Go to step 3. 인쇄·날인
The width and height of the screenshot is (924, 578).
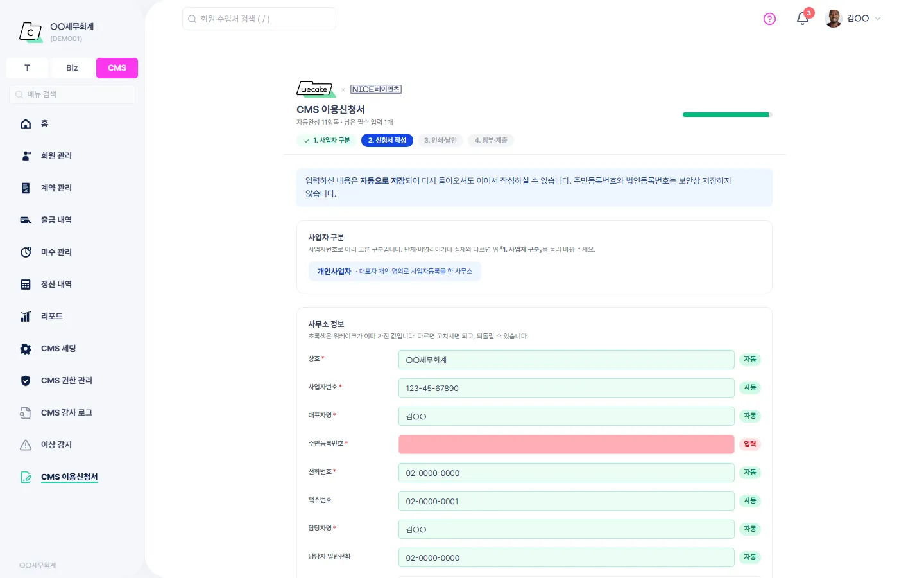[x=440, y=140]
